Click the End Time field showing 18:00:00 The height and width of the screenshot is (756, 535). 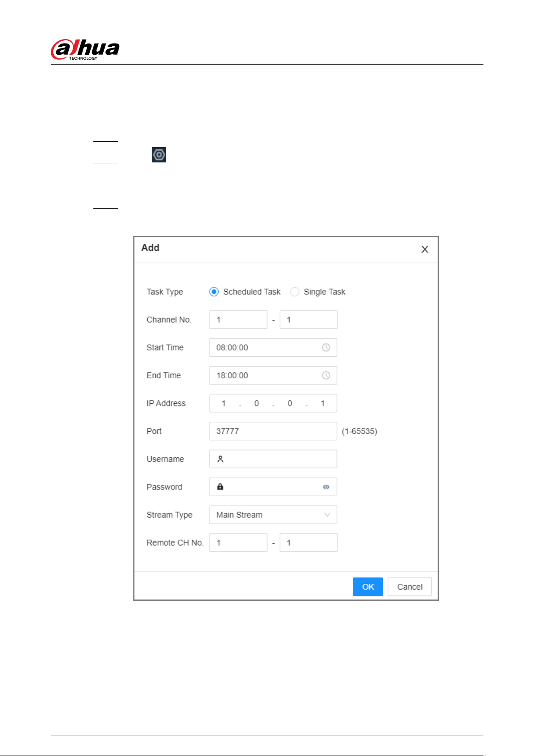[x=273, y=375]
